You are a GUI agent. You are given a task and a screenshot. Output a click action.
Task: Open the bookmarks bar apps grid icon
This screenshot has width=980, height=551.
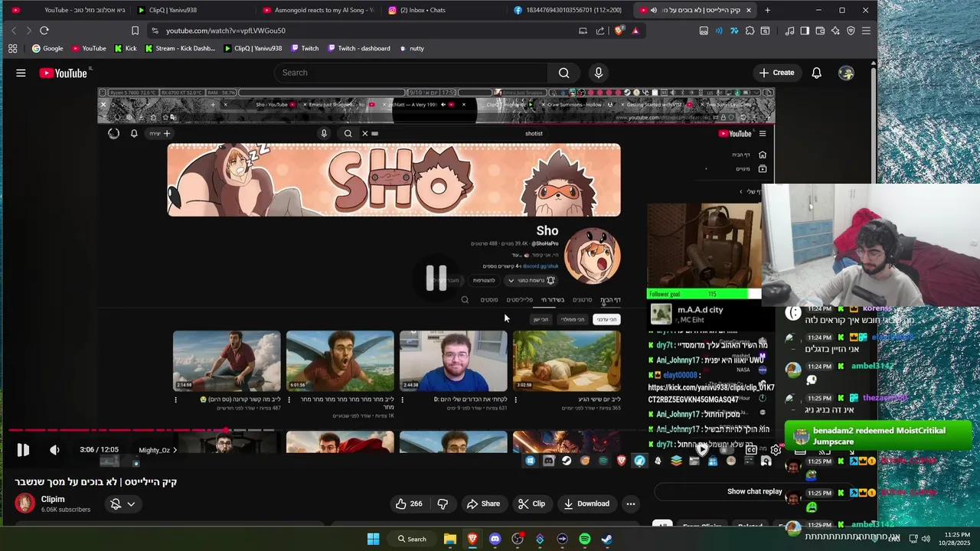point(12,48)
